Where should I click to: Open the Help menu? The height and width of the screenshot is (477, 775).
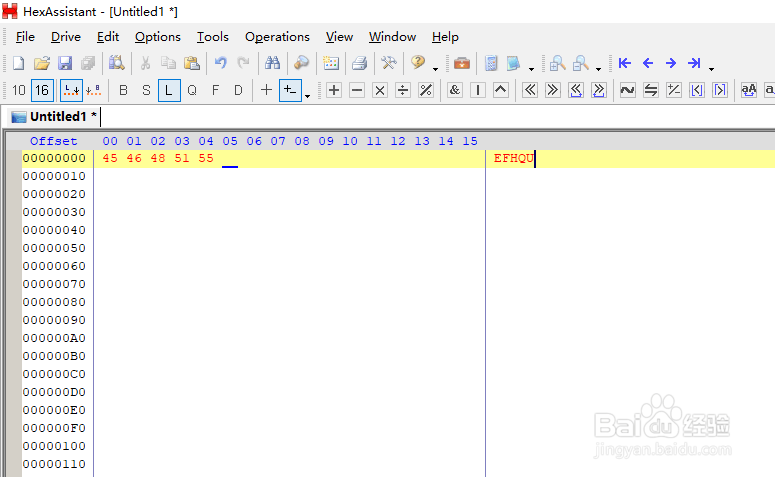click(445, 37)
